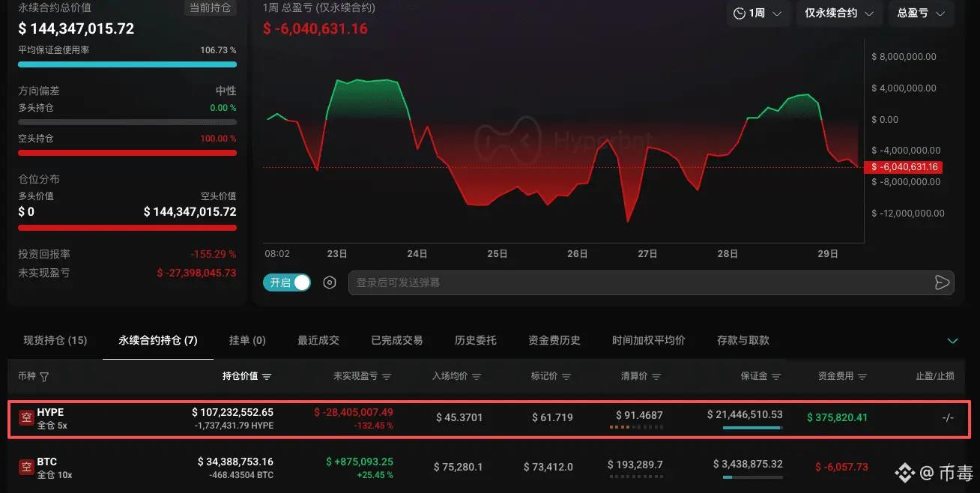Select the 时间加权平均价 tab
Viewport: 980px width, 493px height.
tap(649, 340)
